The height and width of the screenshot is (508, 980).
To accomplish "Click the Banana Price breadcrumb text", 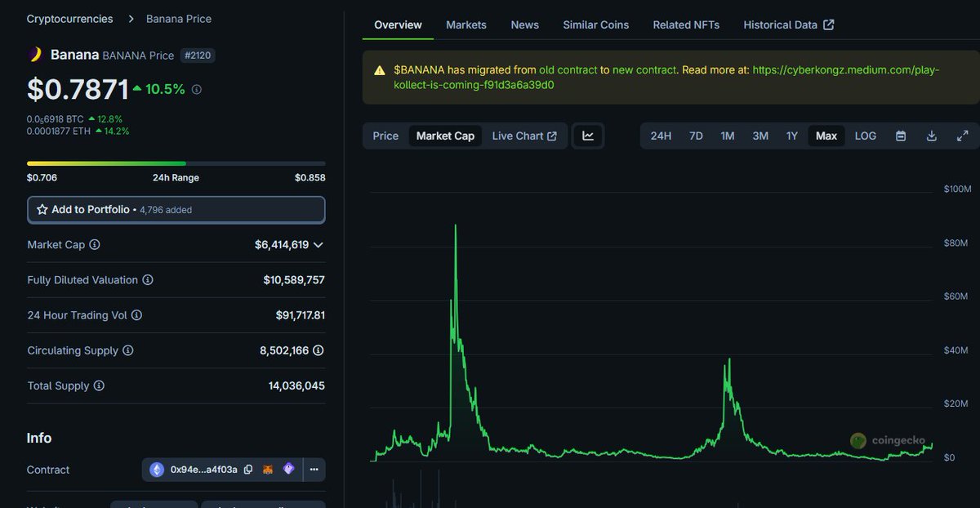I will tap(179, 18).
